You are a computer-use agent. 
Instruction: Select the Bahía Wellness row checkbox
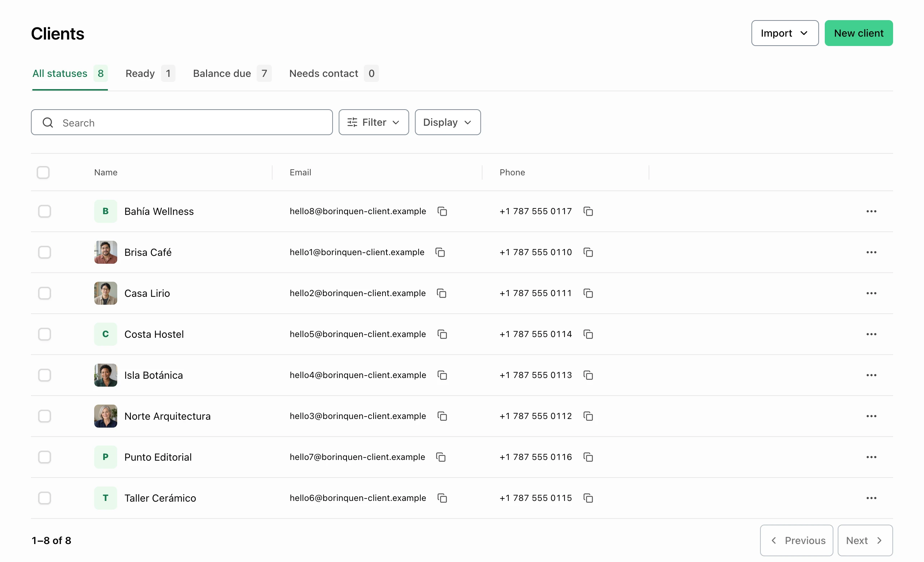44,211
